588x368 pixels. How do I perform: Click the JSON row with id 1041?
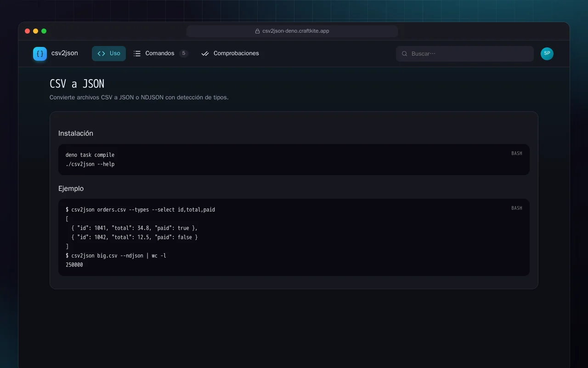coord(135,228)
